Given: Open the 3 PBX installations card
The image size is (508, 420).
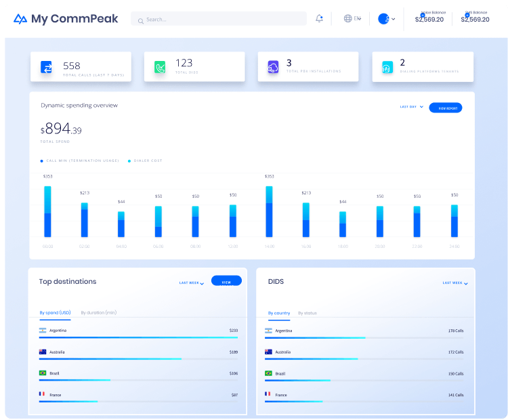Looking at the screenshot, I should click(308, 67).
